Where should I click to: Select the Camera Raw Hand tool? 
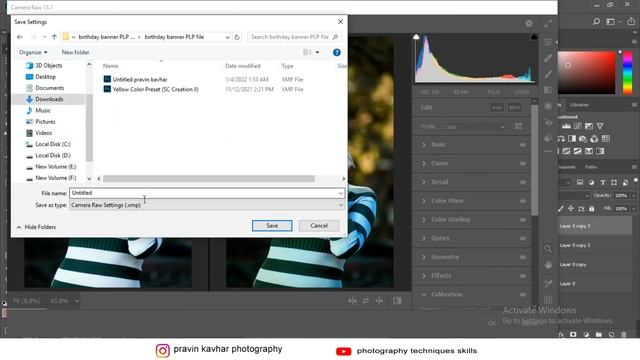click(x=548, y=265)
